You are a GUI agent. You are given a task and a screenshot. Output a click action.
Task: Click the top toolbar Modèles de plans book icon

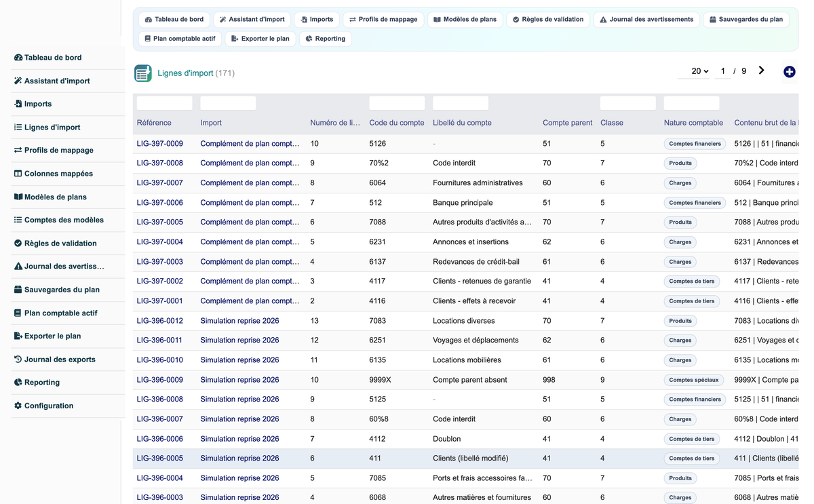click(437, 20)
